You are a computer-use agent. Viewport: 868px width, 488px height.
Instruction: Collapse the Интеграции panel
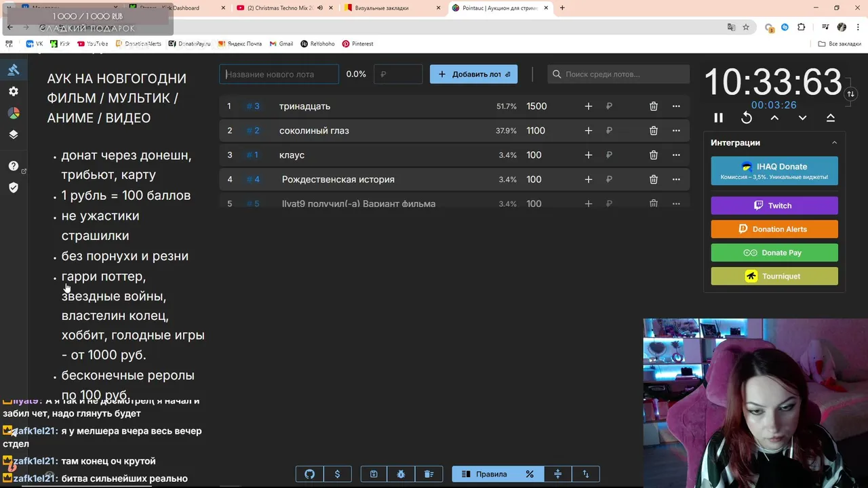(x=834, y=143)
